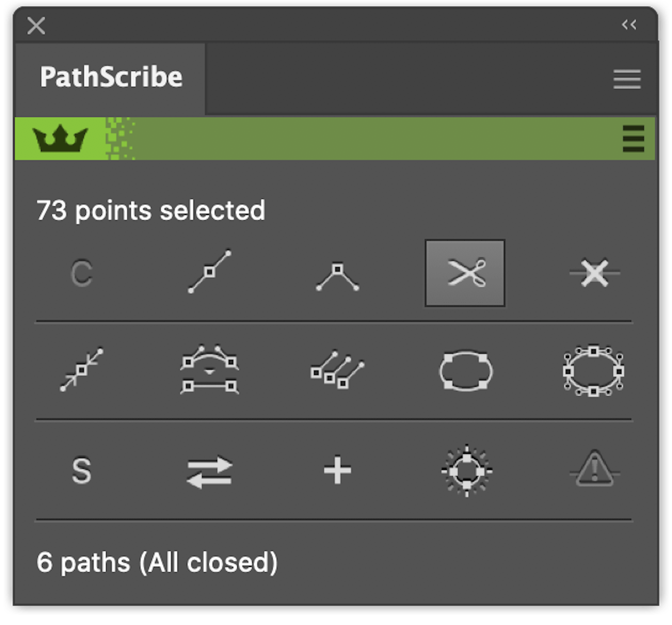672x625 pixels.
Task: Collapse the panel with double chevrons
Action: [629, 25]
